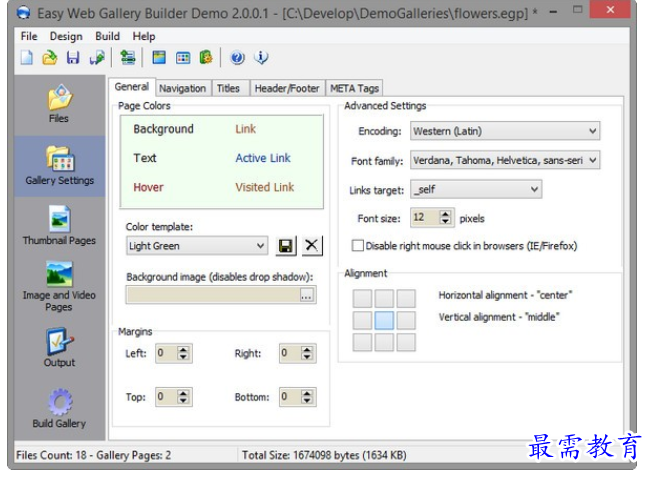Viewport: 650px width, 478px height.
Task: Select top-right alignment cell
Action: coord(406,298)
